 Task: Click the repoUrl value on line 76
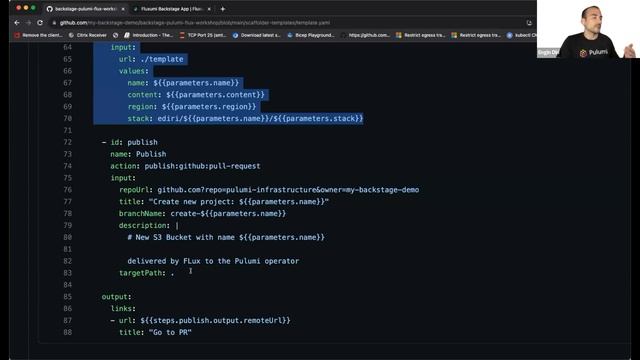288,190
